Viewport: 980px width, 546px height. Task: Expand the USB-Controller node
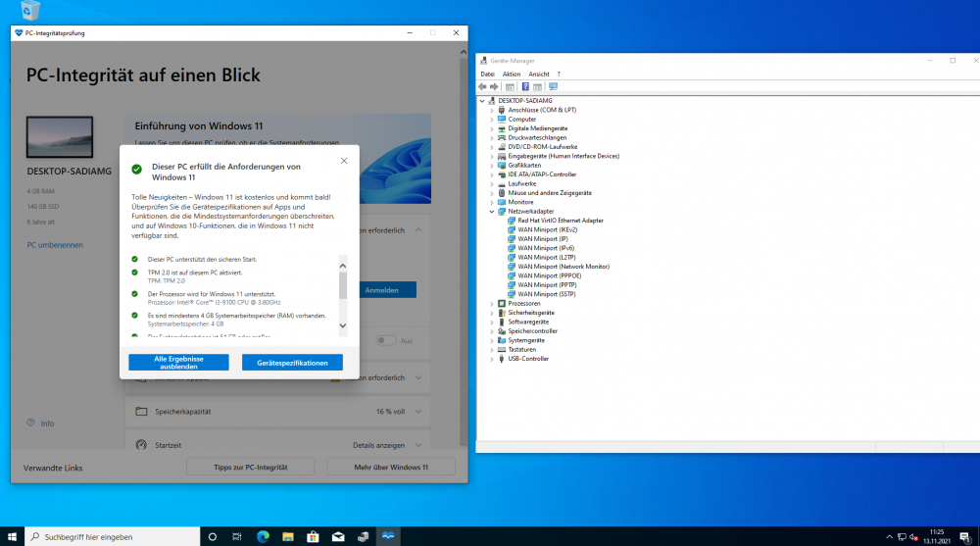(x=492, y=359)
